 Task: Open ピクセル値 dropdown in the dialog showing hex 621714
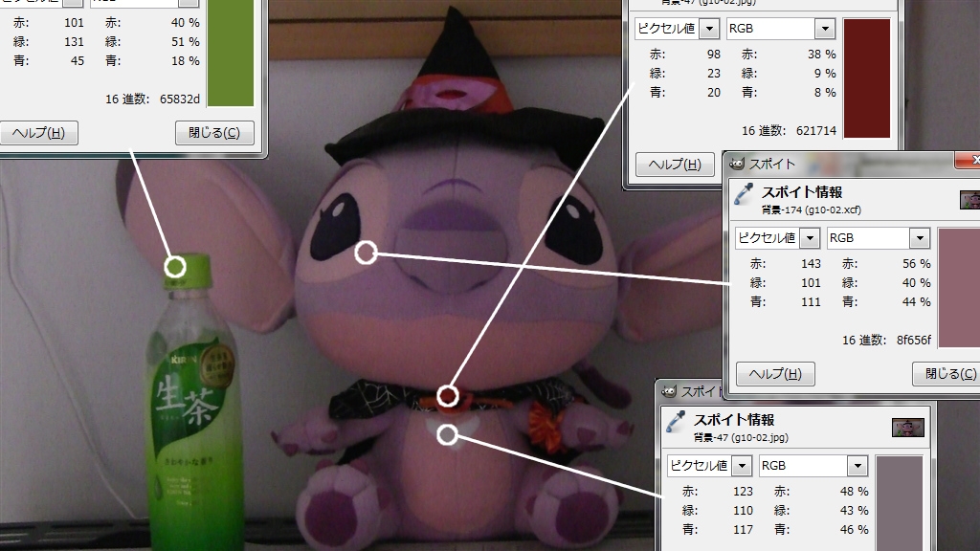tap(677, 29)
